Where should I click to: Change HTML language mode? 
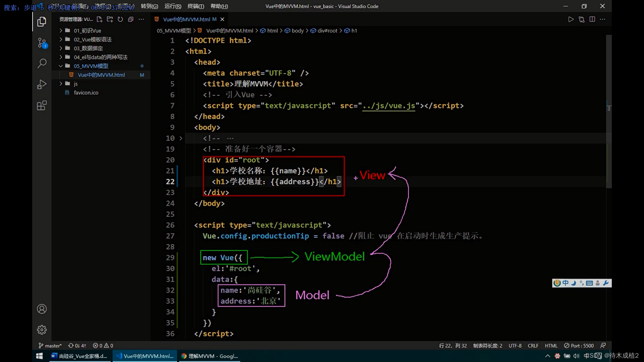click(x=551, y=346)
